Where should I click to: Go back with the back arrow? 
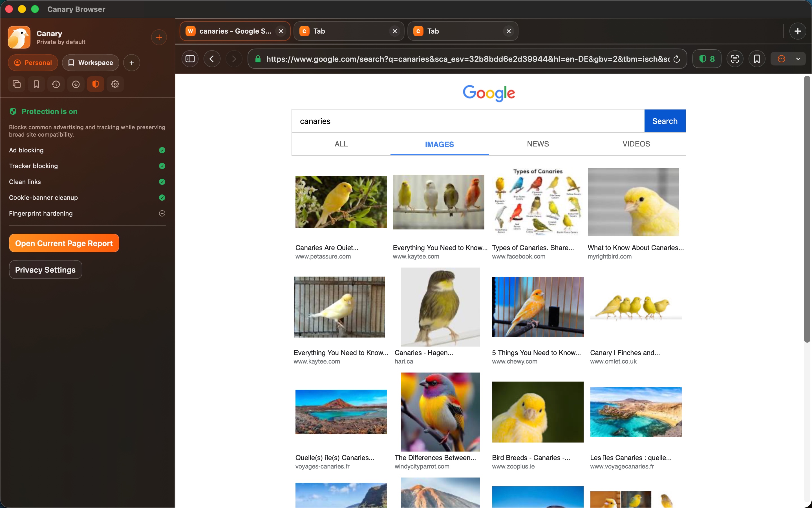[x=212, y=59]
